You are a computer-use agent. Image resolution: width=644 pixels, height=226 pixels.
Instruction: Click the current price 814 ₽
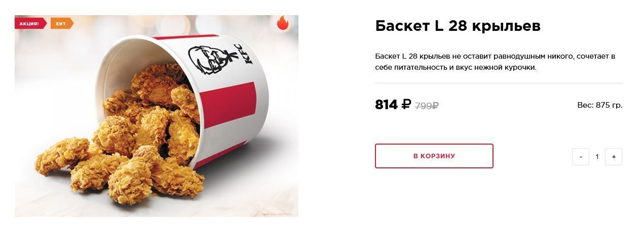(393, 105)
